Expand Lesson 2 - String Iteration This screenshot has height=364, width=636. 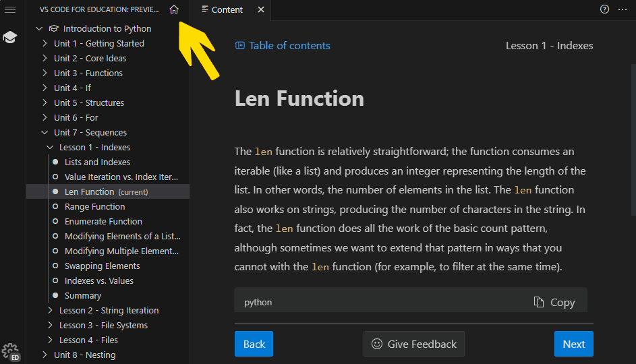tap(50, 310)
